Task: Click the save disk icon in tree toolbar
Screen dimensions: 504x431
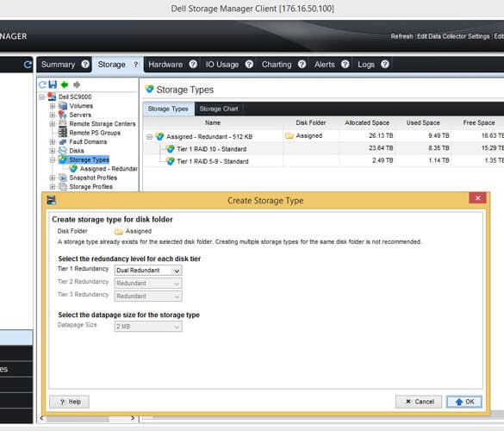Action: [53, 84]
